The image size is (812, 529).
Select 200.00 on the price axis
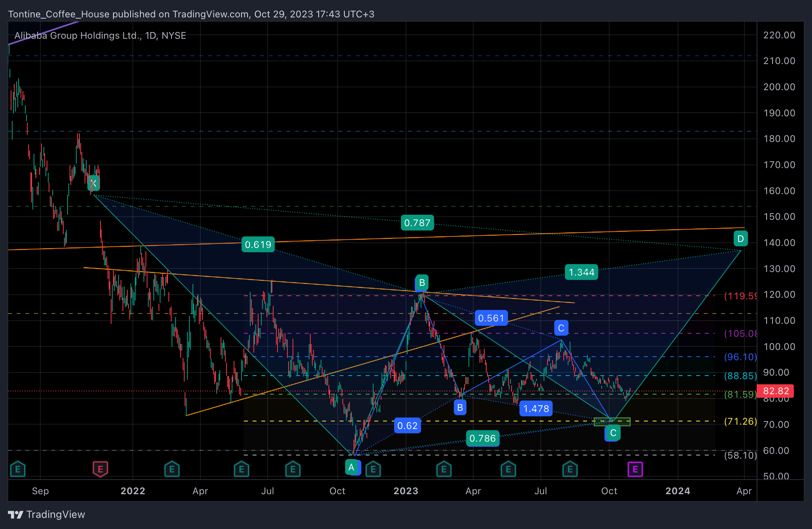tap(779, 87)
